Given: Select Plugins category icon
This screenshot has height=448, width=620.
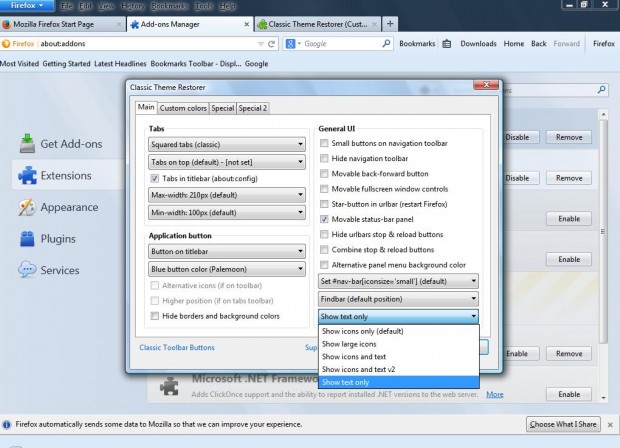Looking at the screenshot, I should [x=27, y=238].
